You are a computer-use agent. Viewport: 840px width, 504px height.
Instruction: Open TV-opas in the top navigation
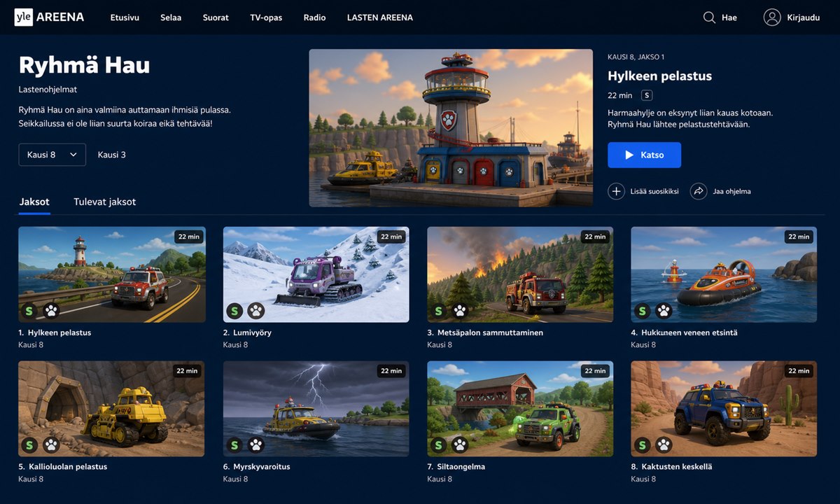[266, 17]
